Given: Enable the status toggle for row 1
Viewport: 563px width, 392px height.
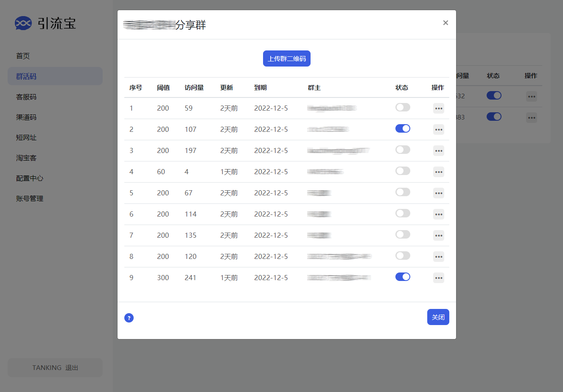Looking at the screenshot, I should click(x=402, y=107).
